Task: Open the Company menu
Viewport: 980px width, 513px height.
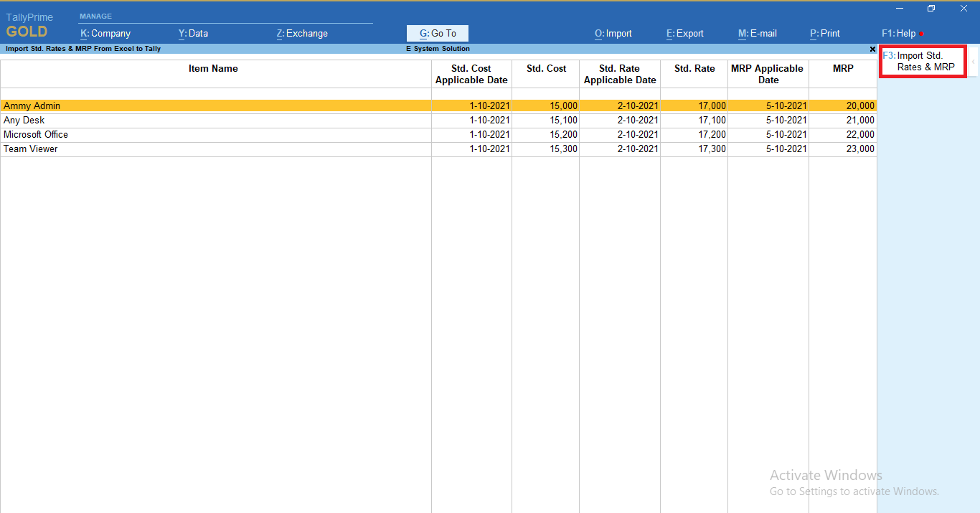Action: (105, 33)
